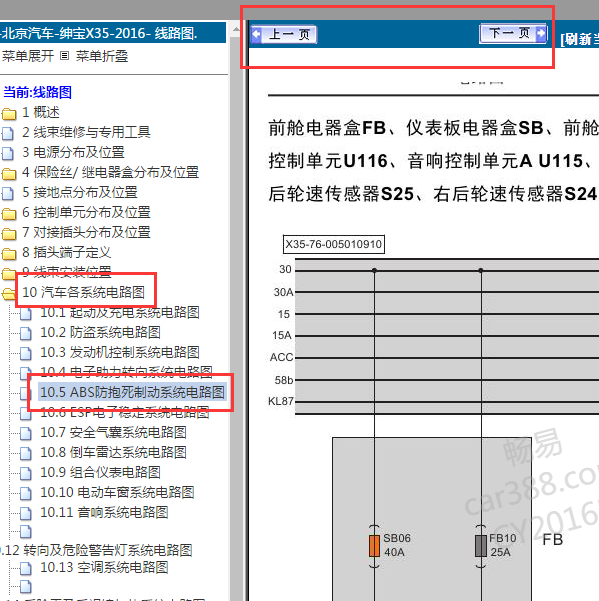Click page icon for 10.9 组合仪表电路图
Viewport: 599px width, 601px height.
click(x=26, y=473)
